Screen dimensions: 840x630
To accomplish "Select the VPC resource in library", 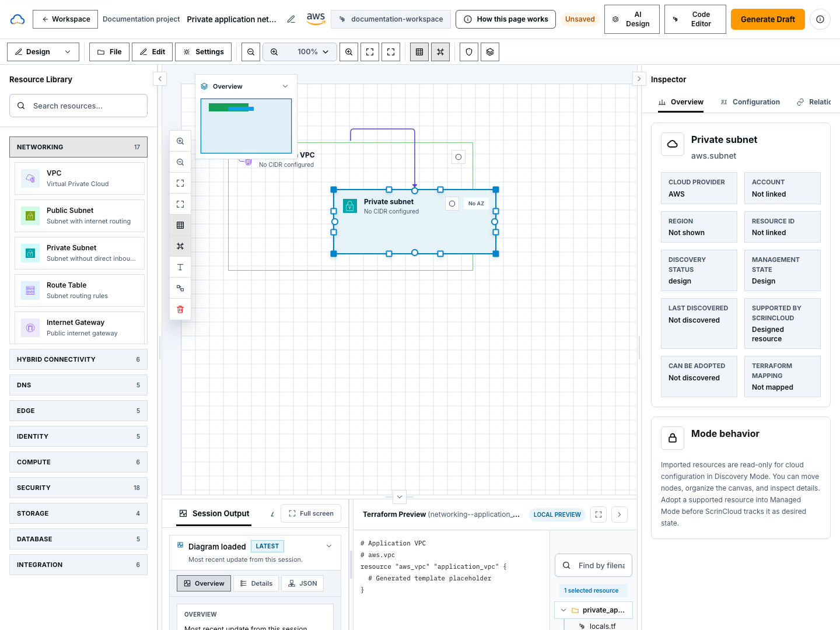I will click(79, 178).
